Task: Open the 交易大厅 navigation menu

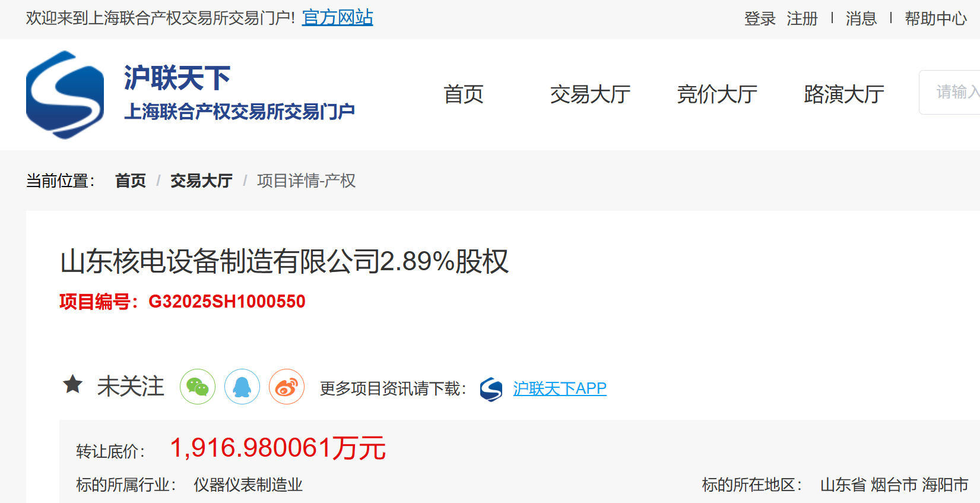Action: 590,94
